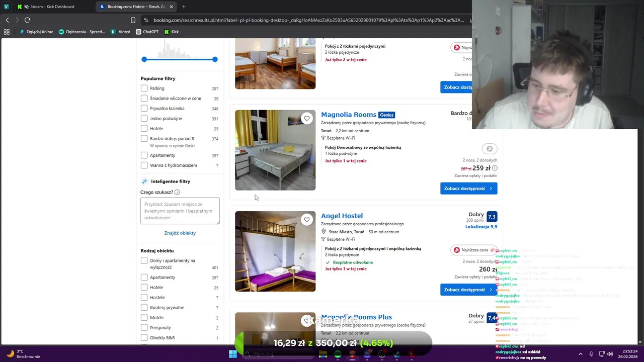Click left handle of price slider
The width and height of the screenshot is (644, 362).
(144, 59)
